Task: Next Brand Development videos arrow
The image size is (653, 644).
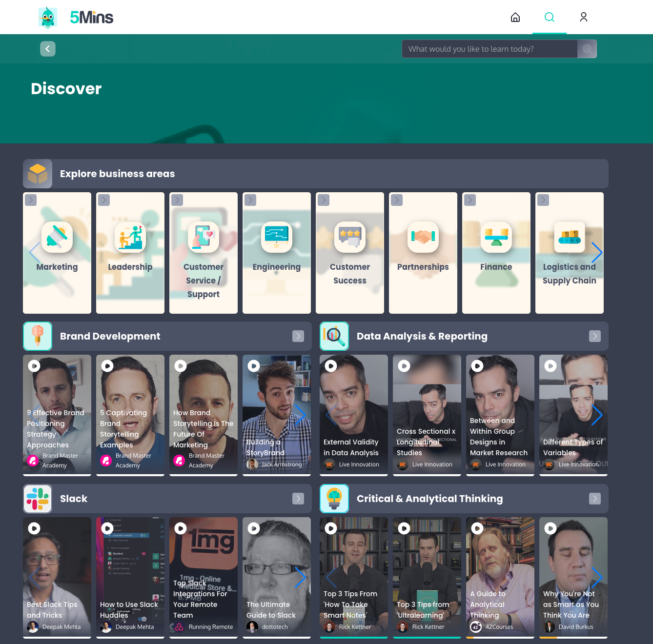Action: pyautogui.click(x=300, y=415)
